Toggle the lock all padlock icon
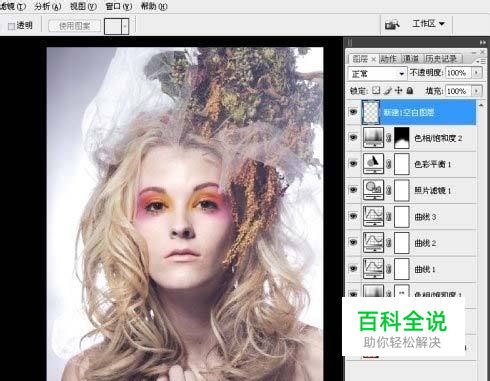 point(410,90)
